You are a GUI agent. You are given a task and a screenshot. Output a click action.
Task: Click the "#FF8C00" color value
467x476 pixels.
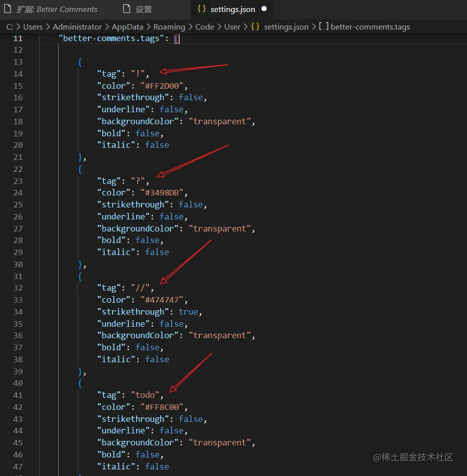[x=162, y=407]
